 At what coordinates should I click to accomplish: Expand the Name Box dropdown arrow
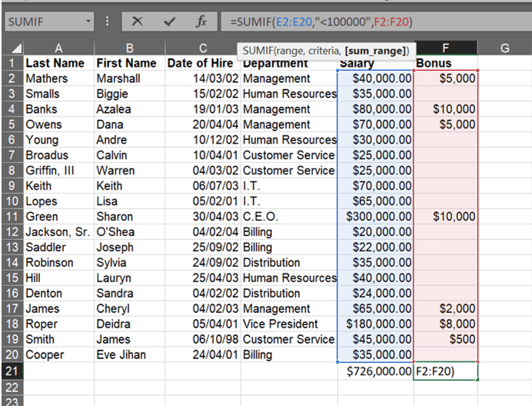(88, 23)
